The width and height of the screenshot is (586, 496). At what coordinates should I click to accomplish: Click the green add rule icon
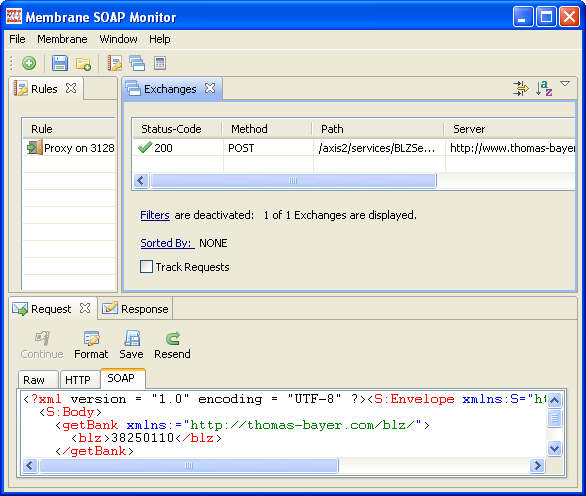tap(29, 63)
